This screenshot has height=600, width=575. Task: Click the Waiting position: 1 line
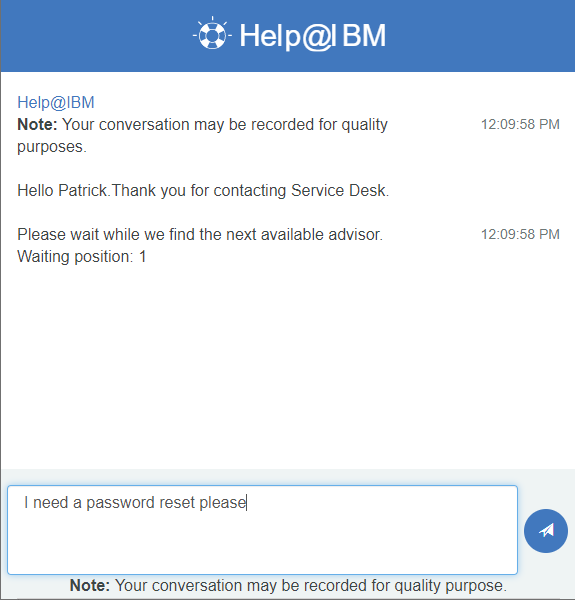click(x=82, y=257)
